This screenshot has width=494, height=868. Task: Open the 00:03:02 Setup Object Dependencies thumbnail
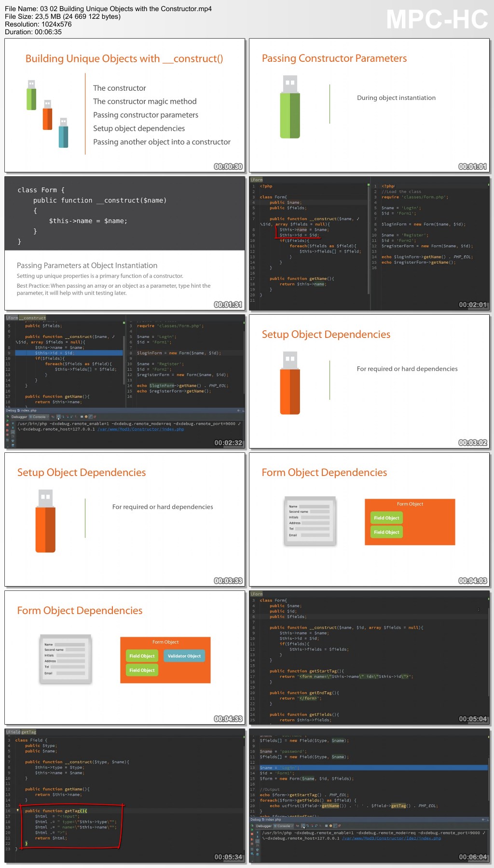[370, 381]
